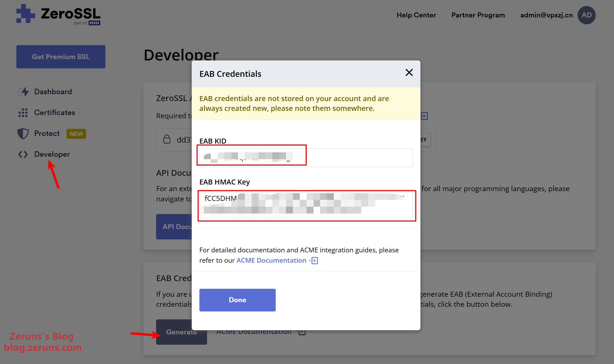
Task: Click the external link icon behind dialog
Action: pyautogui.click(x=424, y=116)
